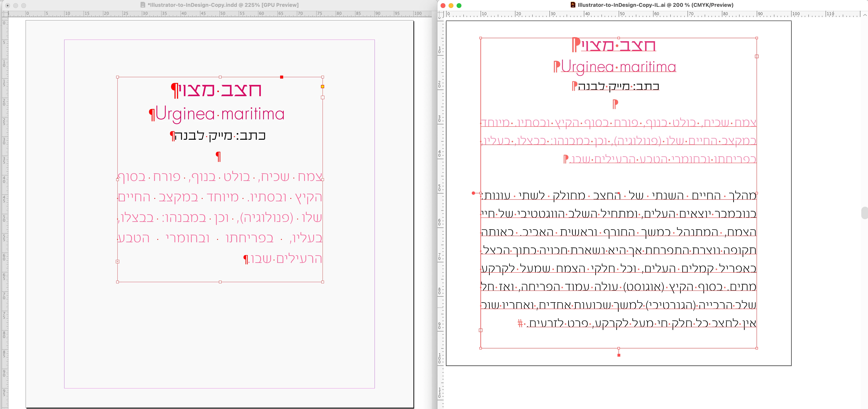Click the overset plus port on InDesign frame
This screenshot has height=409, width=868.
[x=117, y=261]
